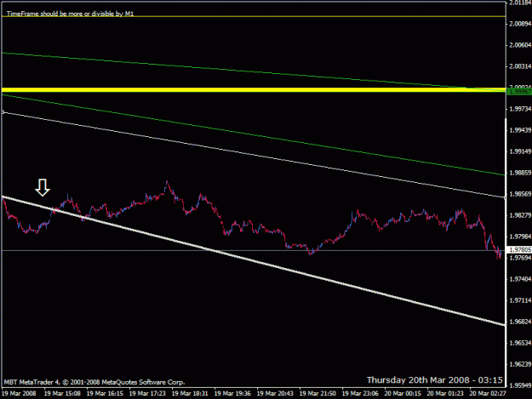The image size is (532, 399).
Task: Click the '20 Mar 02:27' time label
Action: tap(489, 394)
